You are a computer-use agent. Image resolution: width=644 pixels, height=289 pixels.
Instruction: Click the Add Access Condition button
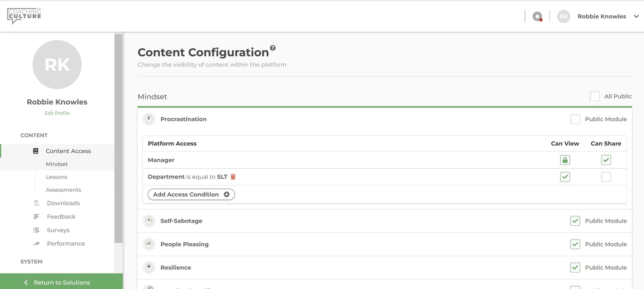tap(191, 194)
